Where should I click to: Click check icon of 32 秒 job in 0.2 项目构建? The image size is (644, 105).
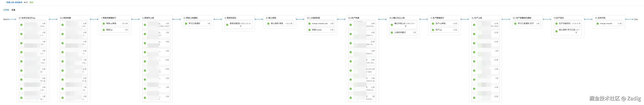click(x=63, y=70)
